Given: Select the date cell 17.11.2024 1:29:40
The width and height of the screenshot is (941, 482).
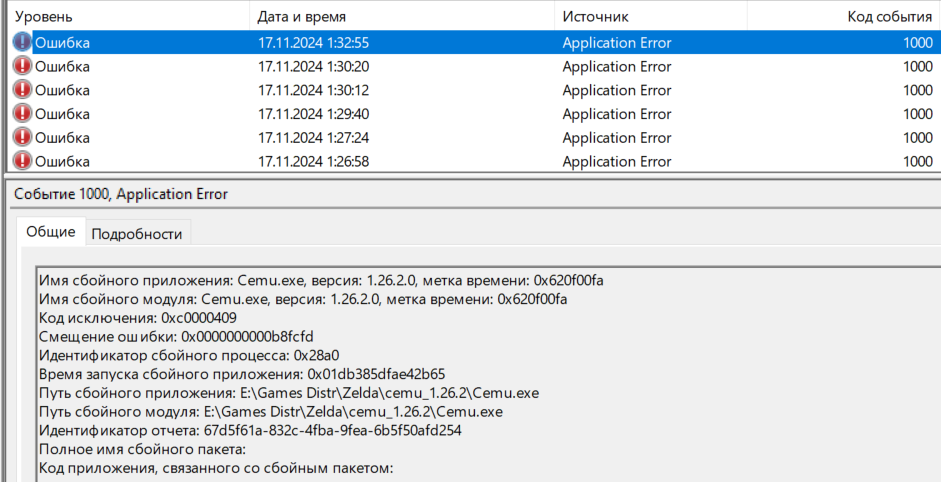Looking at the screenshot, I should point(313,114).
